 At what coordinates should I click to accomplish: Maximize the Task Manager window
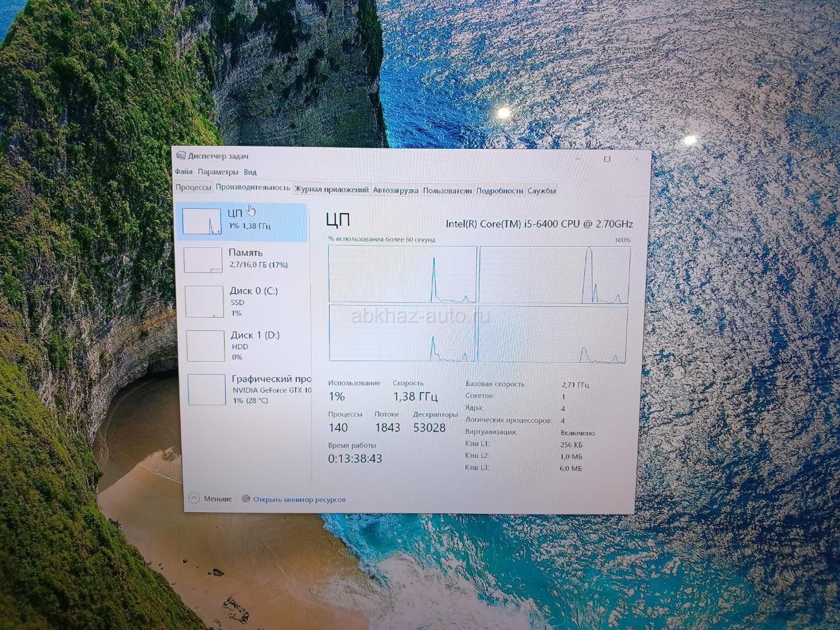[x=607, y=159]
